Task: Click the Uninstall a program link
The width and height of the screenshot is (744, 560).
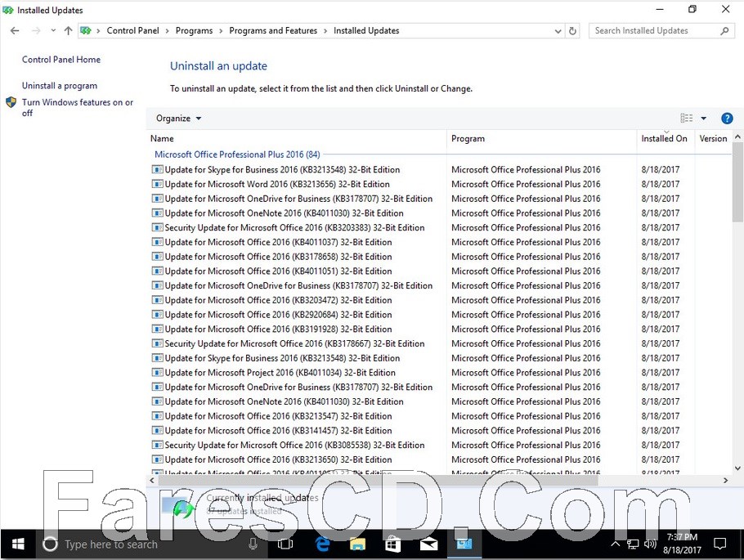Action: [x=60, y=85]
